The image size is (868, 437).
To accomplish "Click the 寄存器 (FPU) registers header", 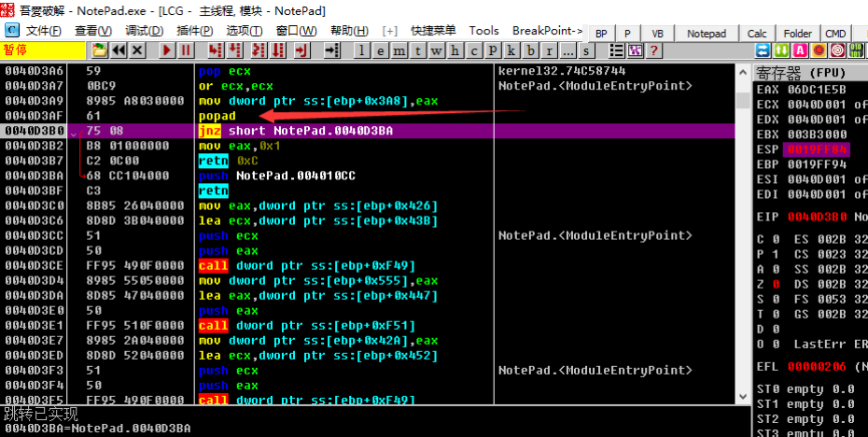I will tap(799, 72).
